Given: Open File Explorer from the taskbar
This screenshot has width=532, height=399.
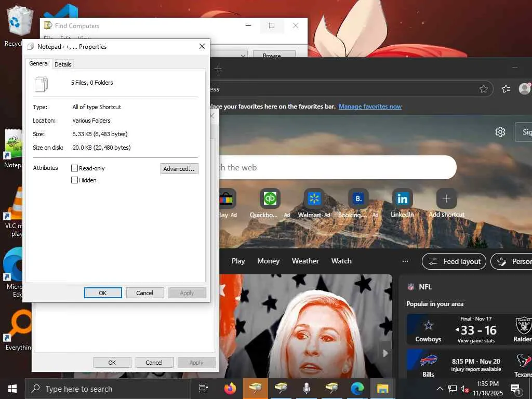Looking at the screenshot, I should [382, 389].
